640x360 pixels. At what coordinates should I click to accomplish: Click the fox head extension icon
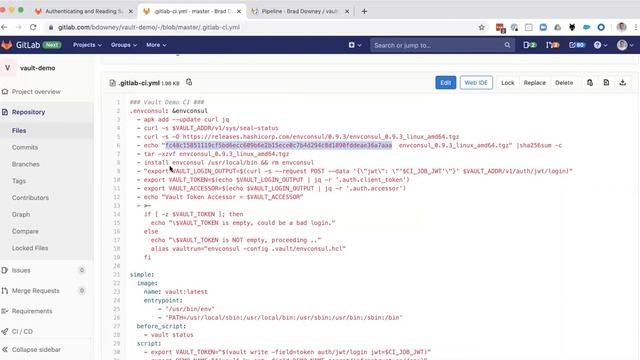[572, 27]
